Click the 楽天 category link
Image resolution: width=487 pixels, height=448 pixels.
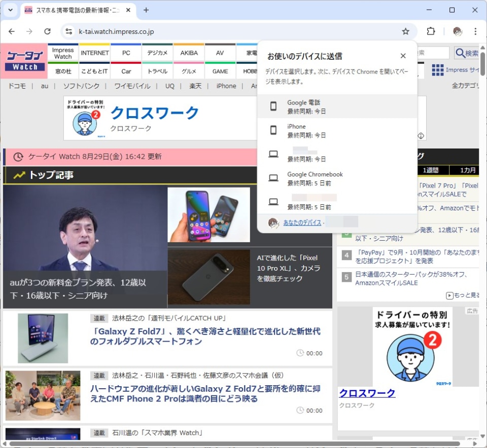(195, 86)
